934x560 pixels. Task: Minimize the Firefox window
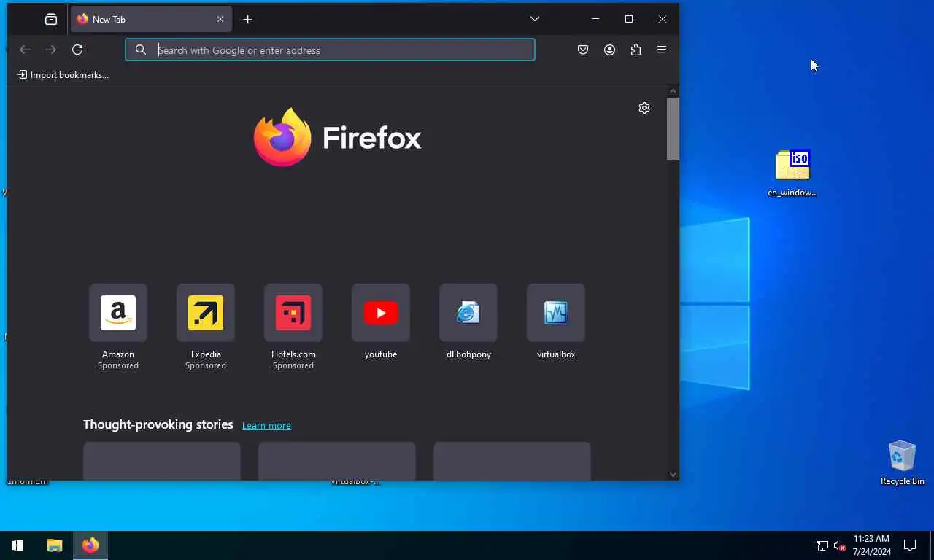(595, 19)
